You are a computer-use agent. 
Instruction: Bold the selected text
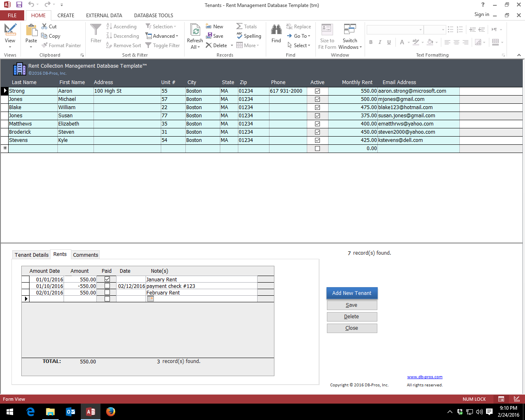(371, 42)
